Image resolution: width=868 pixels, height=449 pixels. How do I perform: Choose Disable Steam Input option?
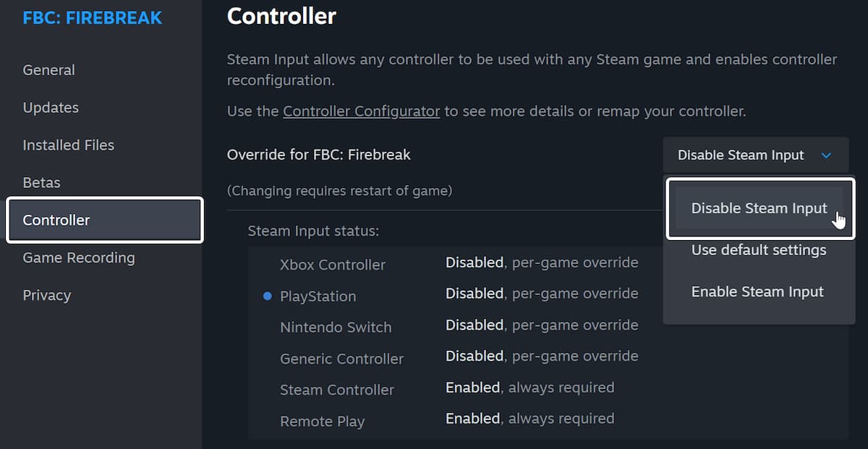click(x=759, y=208)
